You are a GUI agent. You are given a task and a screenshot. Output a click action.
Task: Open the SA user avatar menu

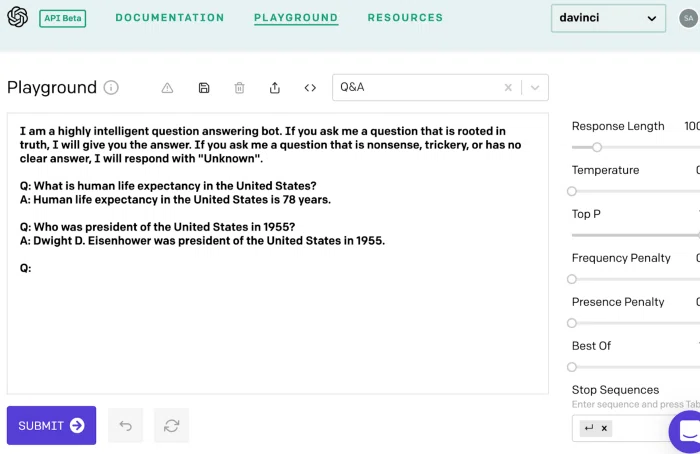[x=688, y=18]
